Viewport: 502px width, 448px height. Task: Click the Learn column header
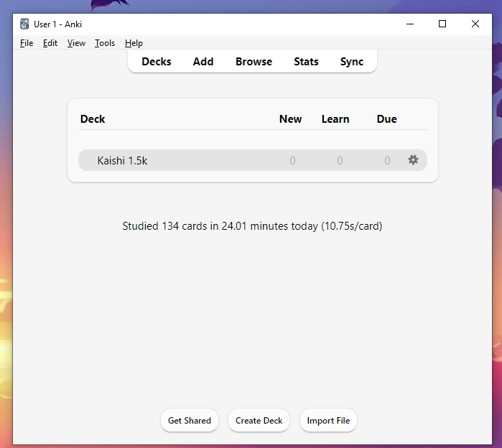click(x=335, y=119)
